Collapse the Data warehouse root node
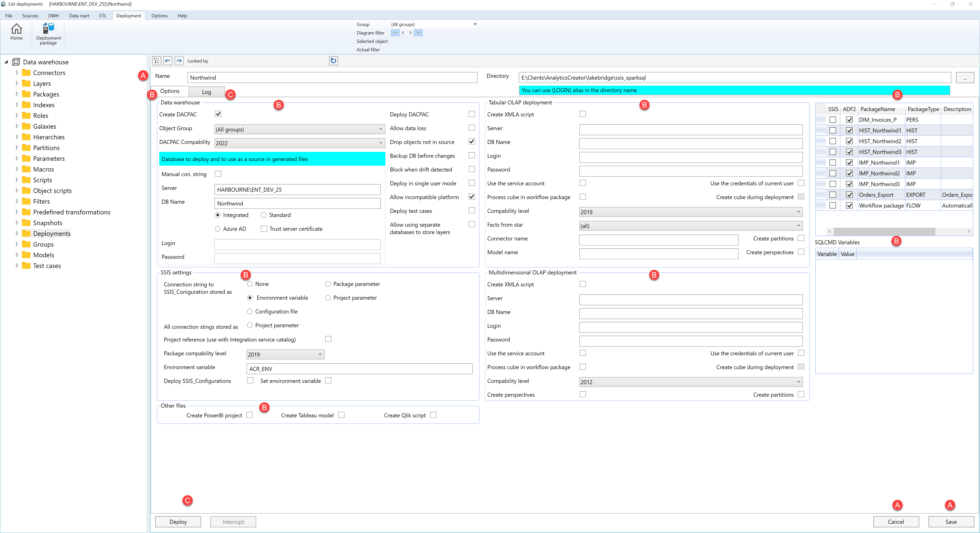980x533 pixels. pos(6,62)
